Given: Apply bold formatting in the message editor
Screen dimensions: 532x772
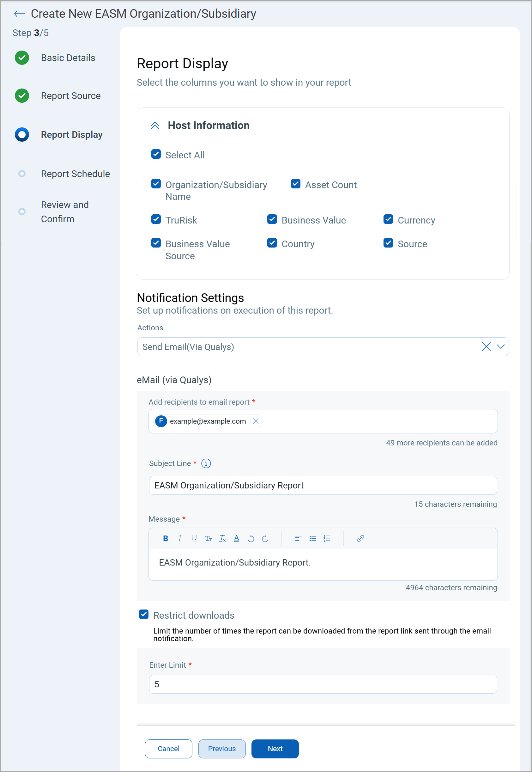Looking at the screenshot, I should point(165,538).
